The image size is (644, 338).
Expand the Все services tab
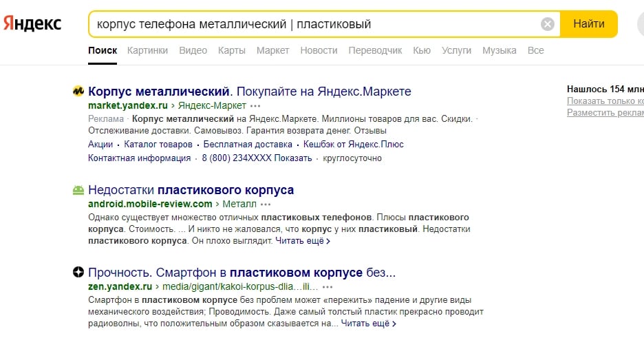click(x=535, y=50)
